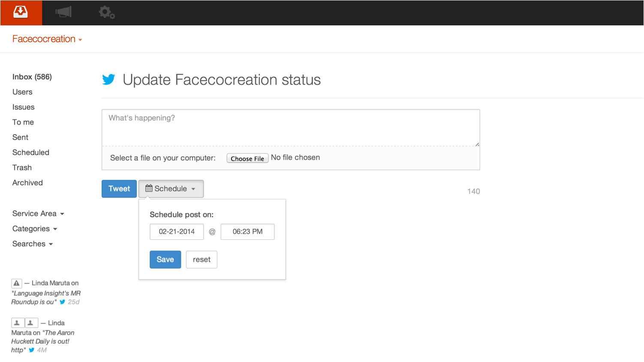The width and height of the screenshot is (644, 362).
Task: Expand the Searches menu
Action: point(33,244)
